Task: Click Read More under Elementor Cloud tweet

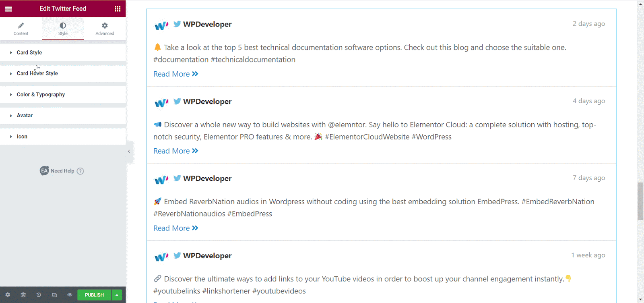Action: (176, 151)
